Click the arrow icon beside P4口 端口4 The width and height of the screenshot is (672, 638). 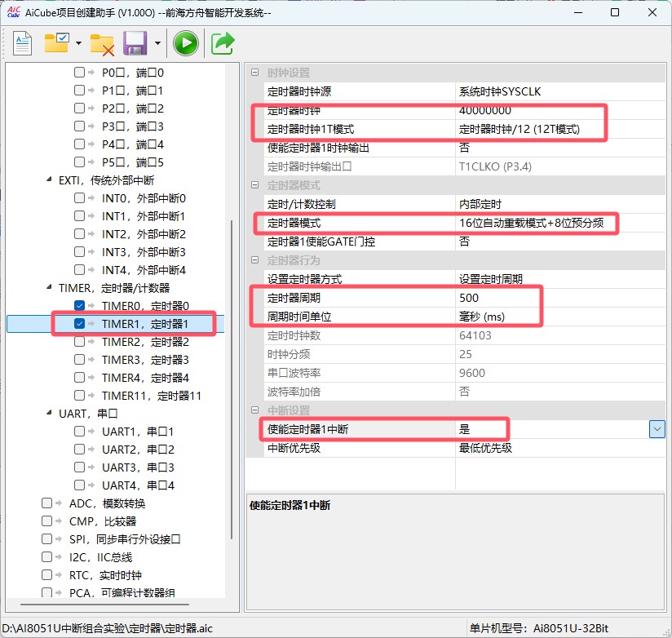click(91, 144)
